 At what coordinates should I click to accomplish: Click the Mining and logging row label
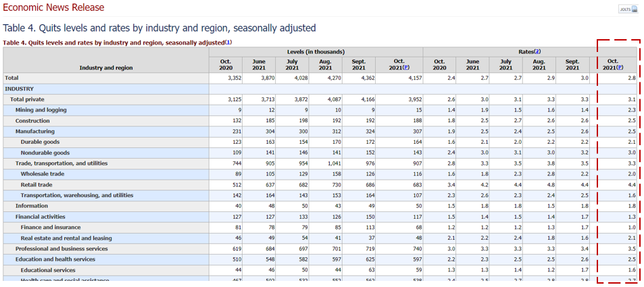[41, 110]
